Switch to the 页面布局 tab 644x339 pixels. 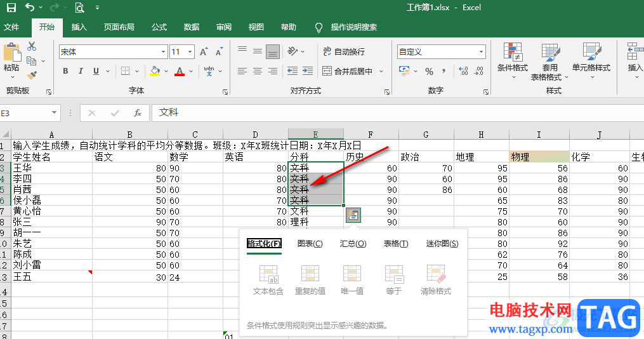(119, 27)
